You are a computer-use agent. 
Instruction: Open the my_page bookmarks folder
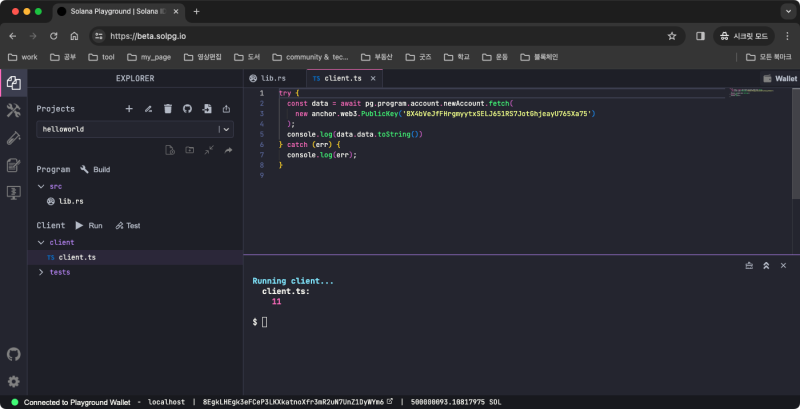point(149,57)
